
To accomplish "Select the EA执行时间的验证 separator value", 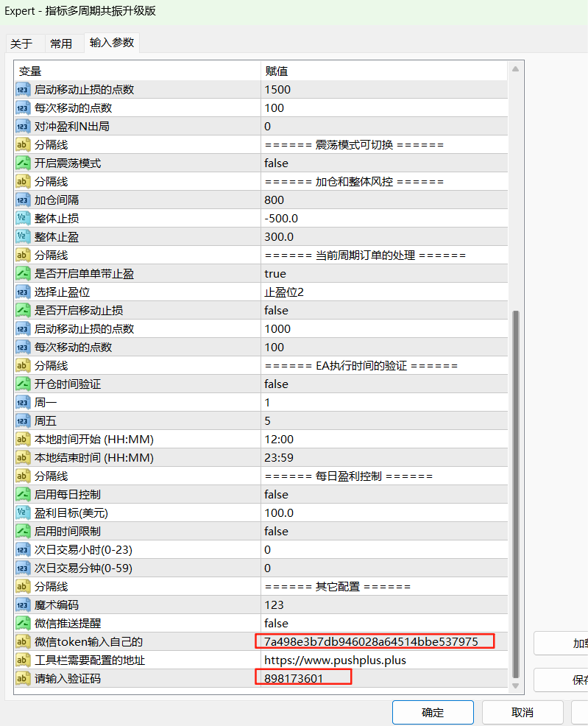I will [x=384, y=366].
